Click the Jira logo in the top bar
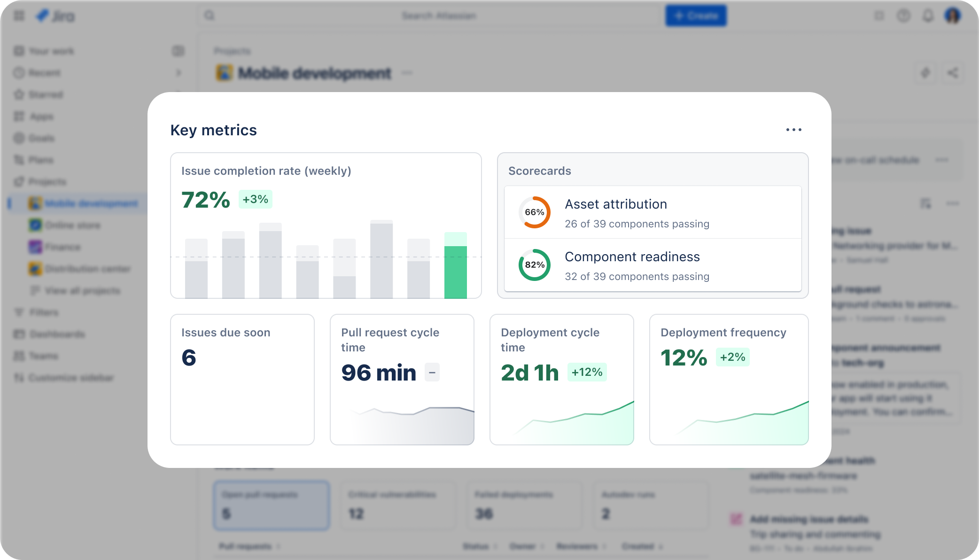Viewport: 979px width, 560px height. click(55, 16)
